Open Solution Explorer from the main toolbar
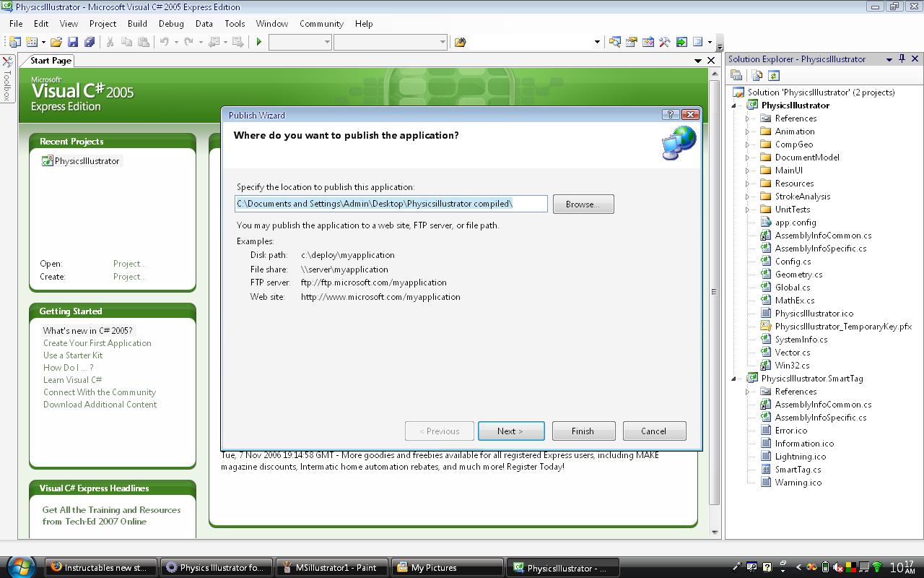 tap(615, 42)
